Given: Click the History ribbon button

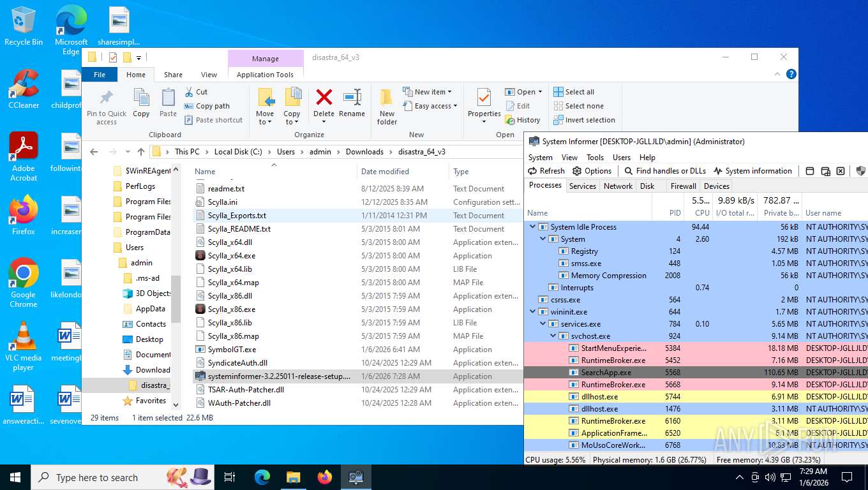Looking at the screenshot, I should pyautogui.click(x=523, y=120).
